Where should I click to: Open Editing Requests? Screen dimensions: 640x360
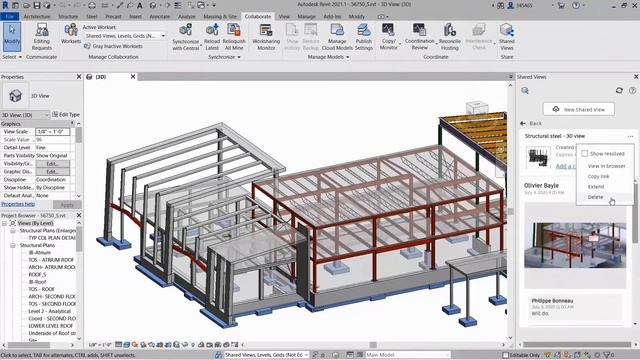(42, 37)
